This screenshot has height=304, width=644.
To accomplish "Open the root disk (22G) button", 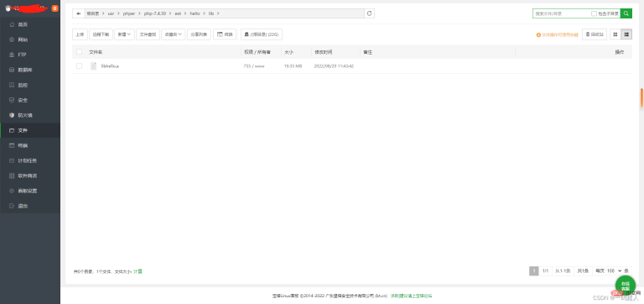I will (x=262, y=34).
